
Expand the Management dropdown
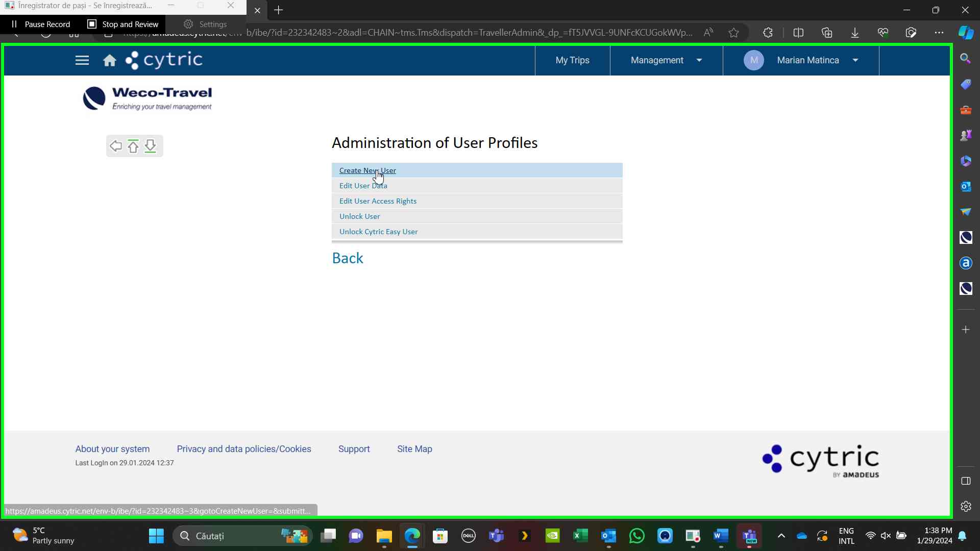tap(666, 60)
